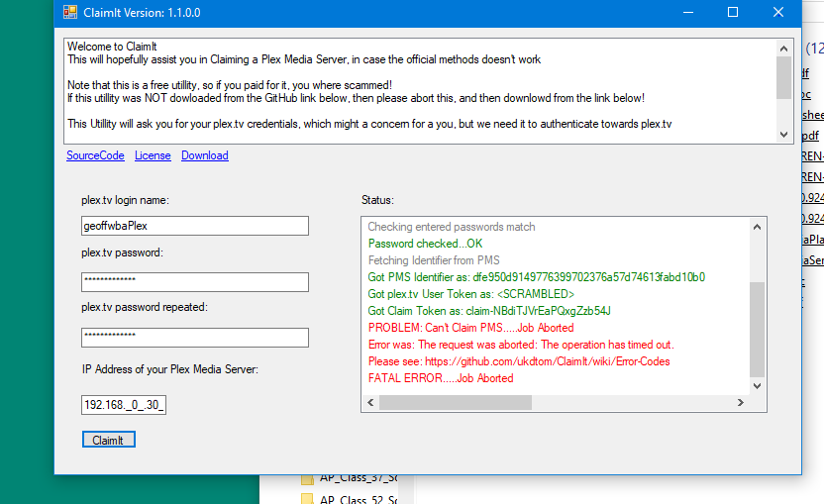Click welcome text box scroll down arrow

tap(783, 135)
